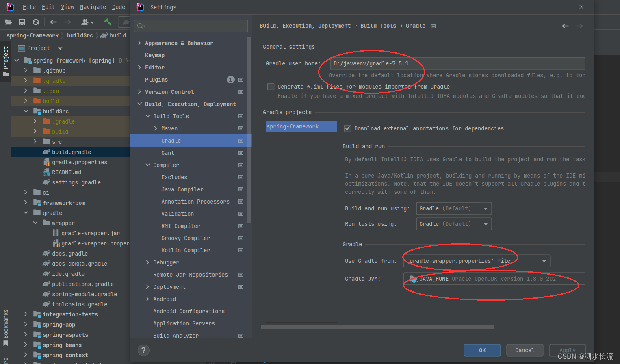Expand the Debugger settings node
This screenshot has height=364, width=620.
147,262
